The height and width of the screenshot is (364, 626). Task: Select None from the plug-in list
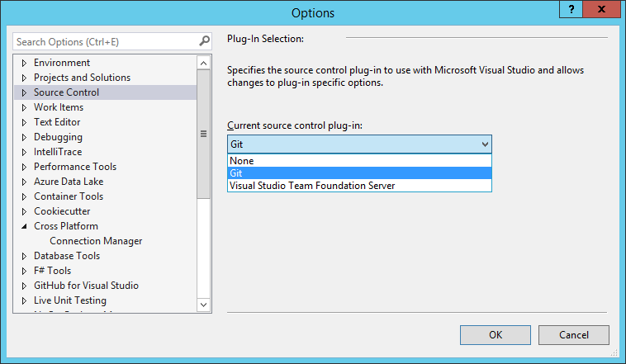[x=242, y=161]
